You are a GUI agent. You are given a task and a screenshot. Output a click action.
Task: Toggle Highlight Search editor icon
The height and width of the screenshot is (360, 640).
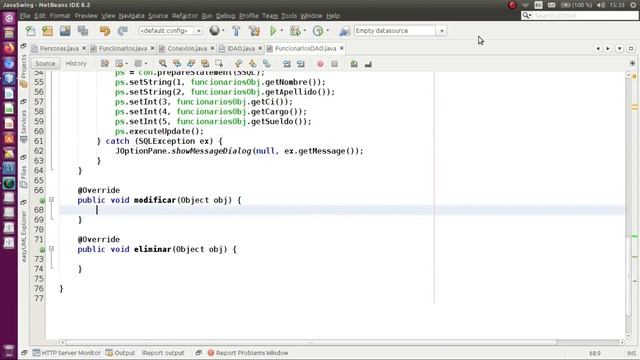pos(205,64)
